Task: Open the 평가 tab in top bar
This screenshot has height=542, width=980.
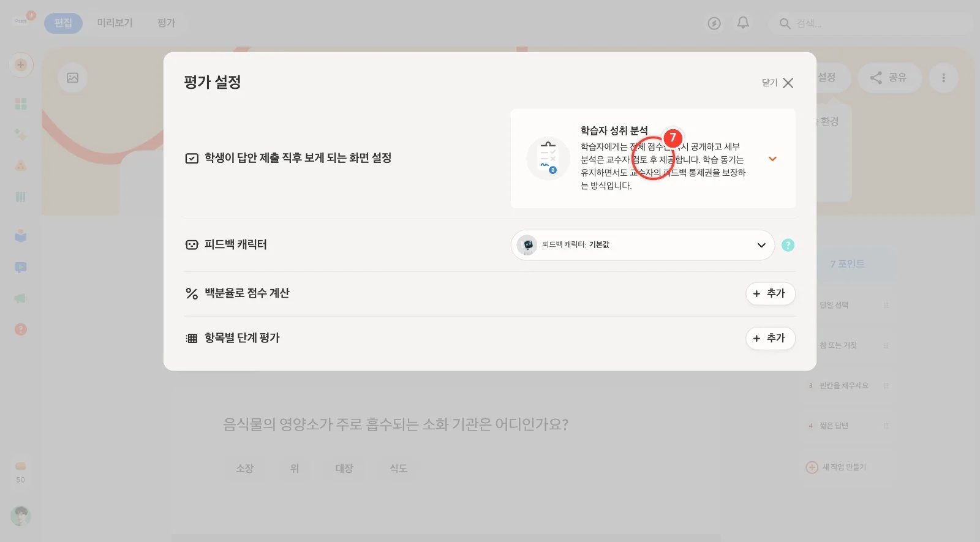Action: tap(166, 23)
